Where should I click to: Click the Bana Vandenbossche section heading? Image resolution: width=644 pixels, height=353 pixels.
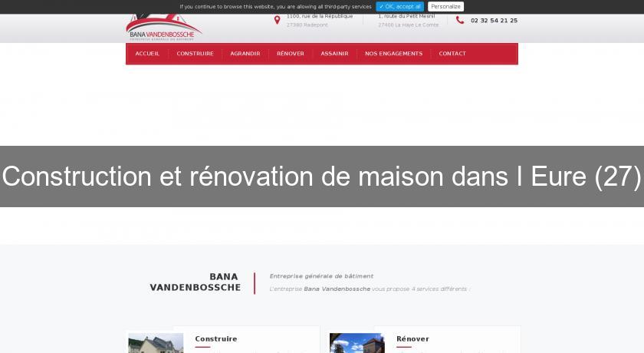[195, 282]
